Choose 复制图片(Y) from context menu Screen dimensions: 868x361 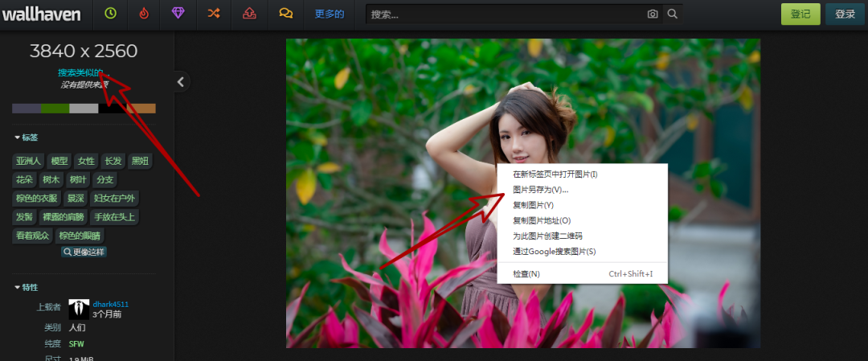583,205
